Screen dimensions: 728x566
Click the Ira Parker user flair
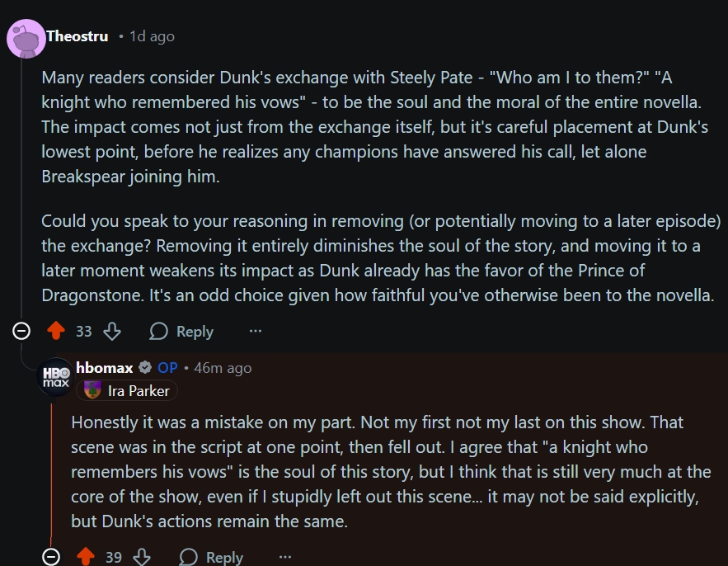click(x=138, y=391)
